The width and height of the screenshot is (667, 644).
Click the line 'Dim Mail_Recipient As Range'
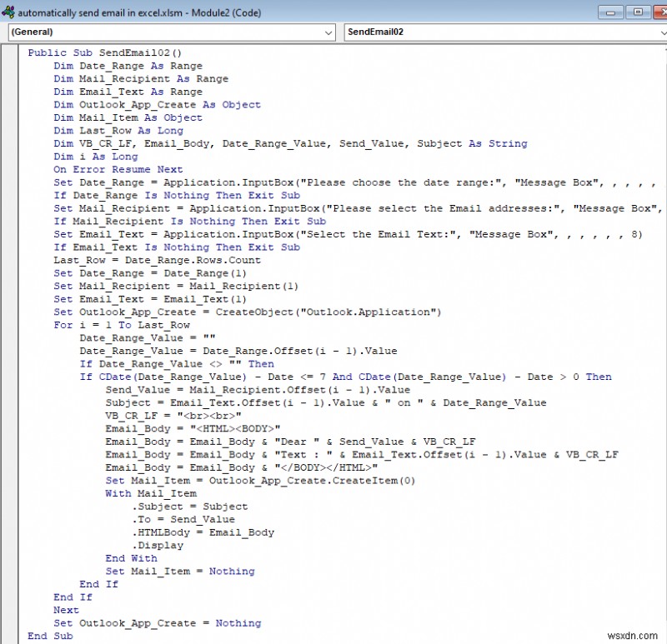[141, 78]
